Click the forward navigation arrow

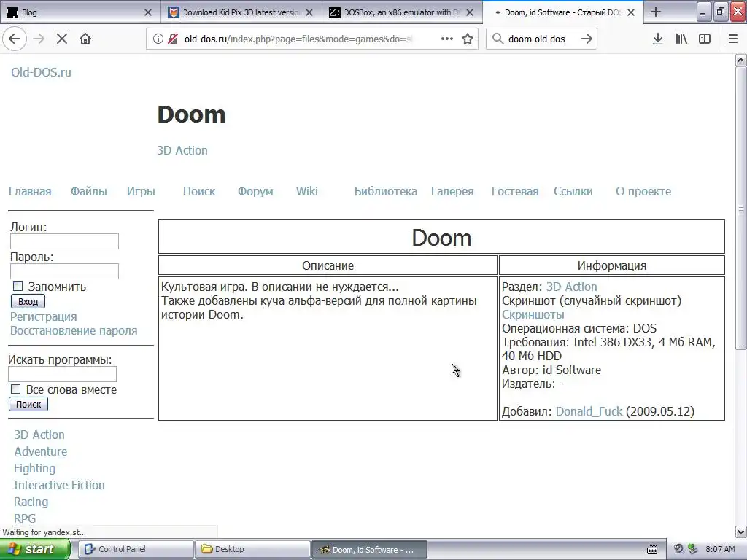tap(39, 39)
